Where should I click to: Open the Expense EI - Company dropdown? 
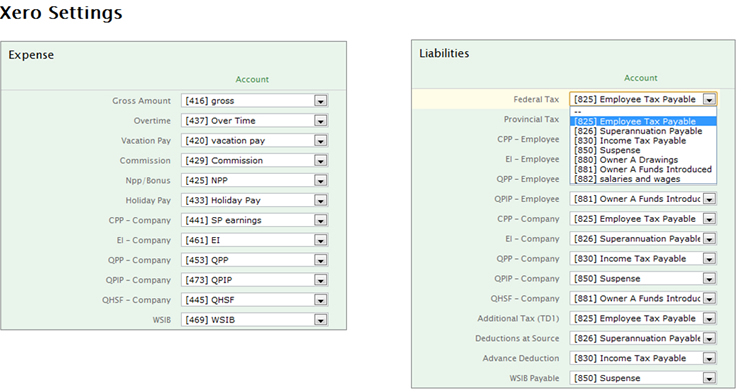254,240
